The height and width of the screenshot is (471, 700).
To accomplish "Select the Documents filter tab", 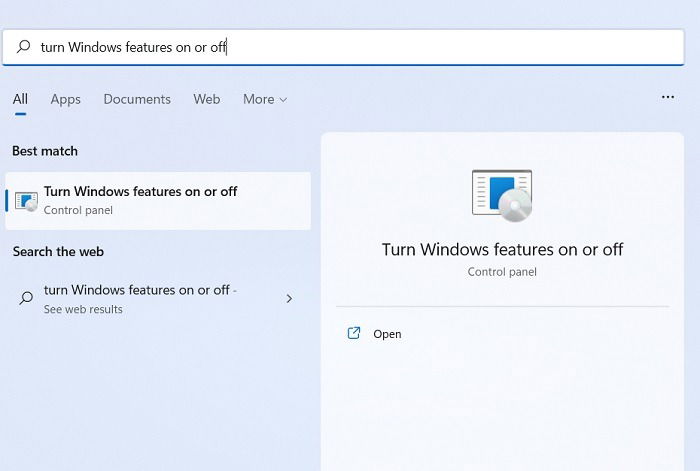I will 137,99.
